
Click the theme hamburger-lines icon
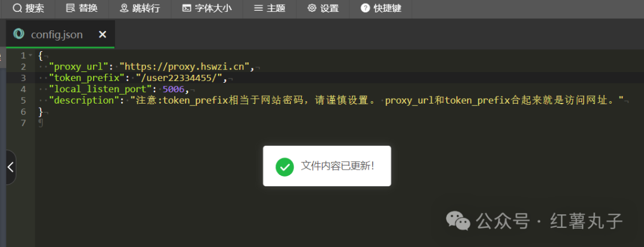(258, 8)
